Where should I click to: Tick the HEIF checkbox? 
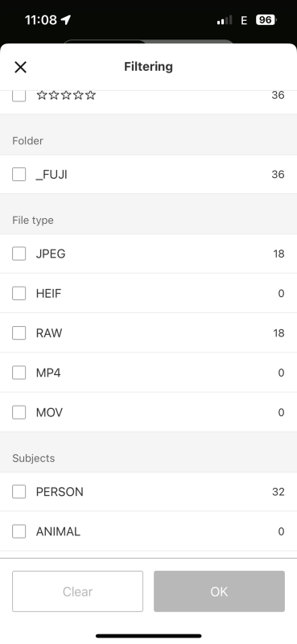coord(19,293)
